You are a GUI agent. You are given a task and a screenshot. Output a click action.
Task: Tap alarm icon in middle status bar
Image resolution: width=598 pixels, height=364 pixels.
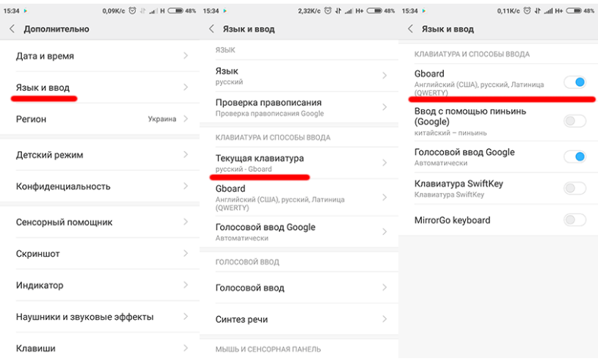coord(335,11)
